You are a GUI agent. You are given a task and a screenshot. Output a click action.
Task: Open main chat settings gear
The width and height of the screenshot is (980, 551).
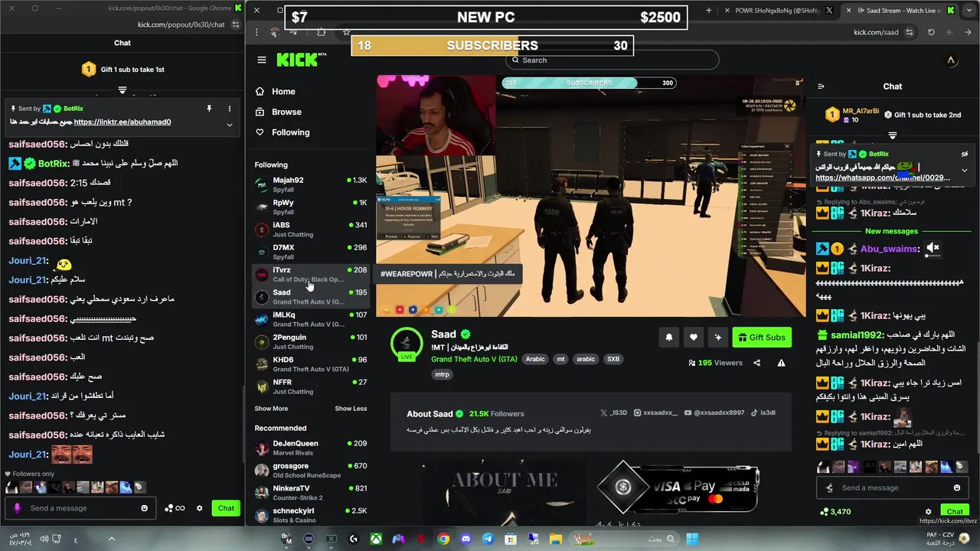tap(928, 512)
